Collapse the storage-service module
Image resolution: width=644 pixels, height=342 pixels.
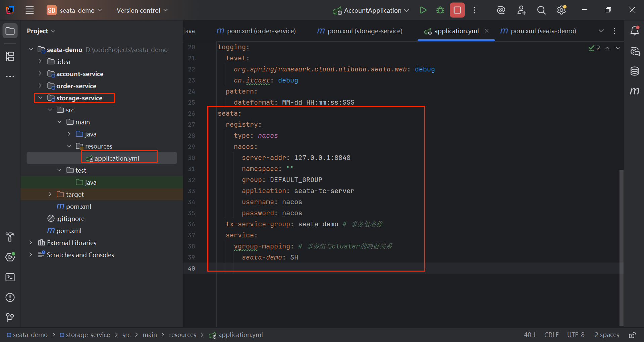tap(40, 98)
